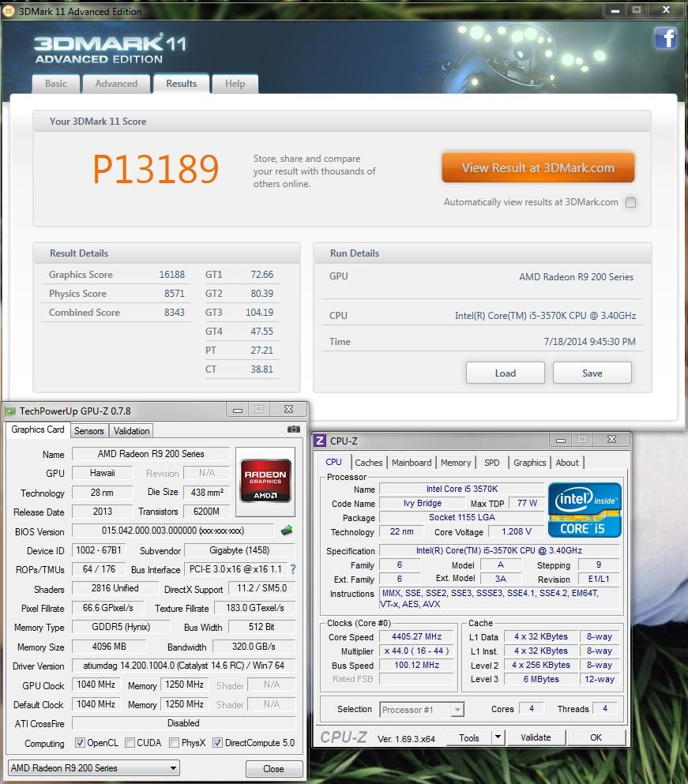Click the GPU Clock value 1040 MHz
The height and width of the screenshot is (784, 688).
pyautogui.click(x=96, y=685)
